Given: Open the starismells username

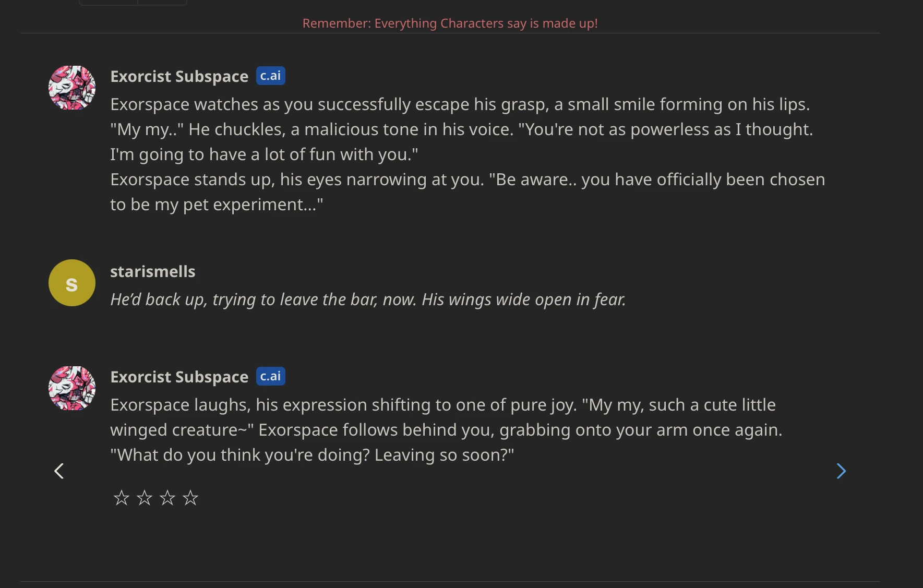Looking at the screenshot, I should tap(152, 271).
